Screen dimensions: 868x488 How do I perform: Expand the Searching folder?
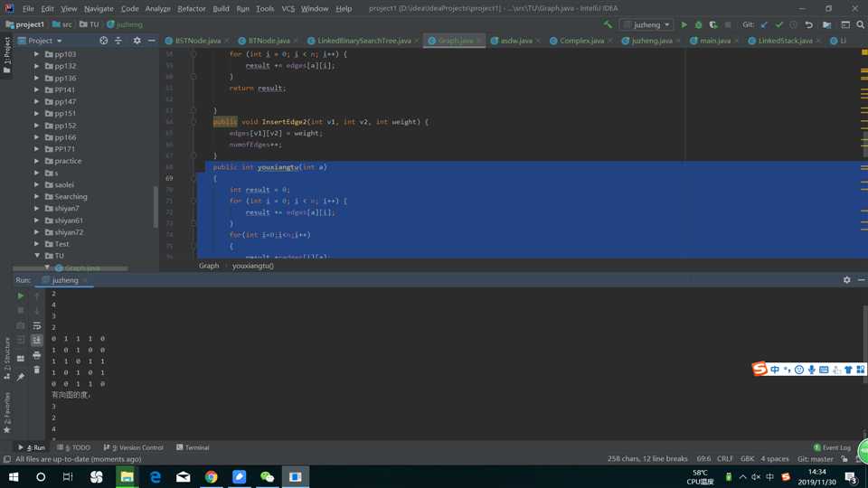[36, 196]
